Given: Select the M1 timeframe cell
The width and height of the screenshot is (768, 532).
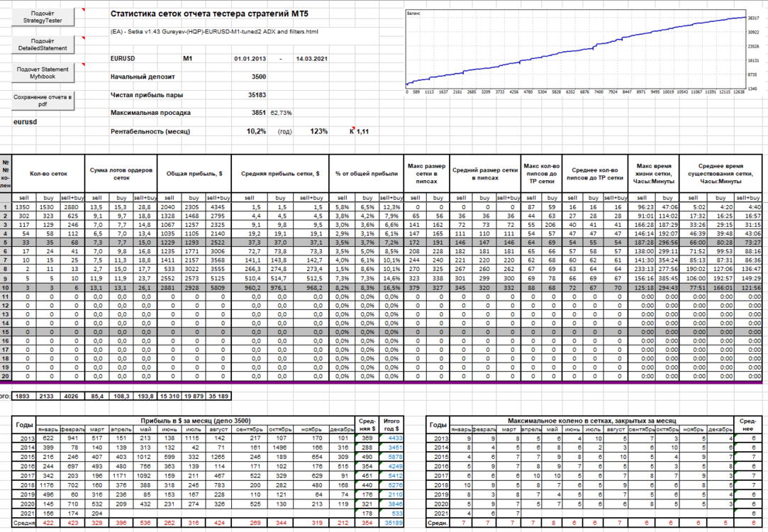Looking at the screenshot, I should tap(188, 58).
